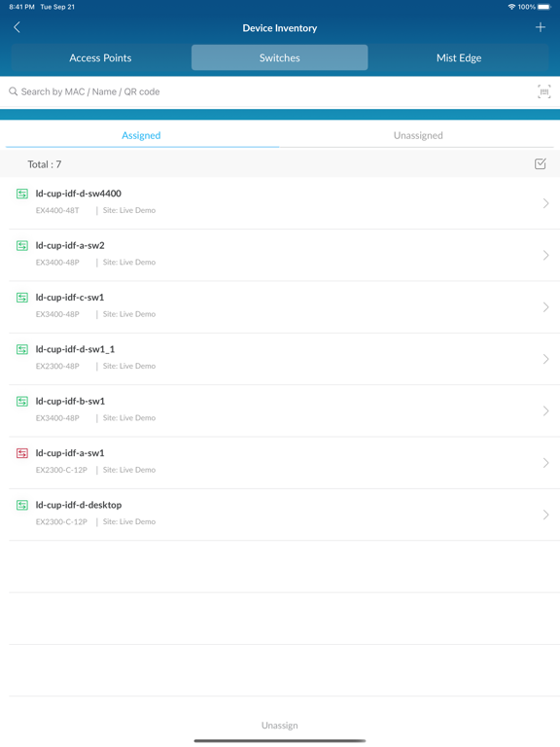This screenshot has width=560, height=747.
Task: Open device ld-cup-idf-d-sw1_1
Action: (x=280, y=359)
